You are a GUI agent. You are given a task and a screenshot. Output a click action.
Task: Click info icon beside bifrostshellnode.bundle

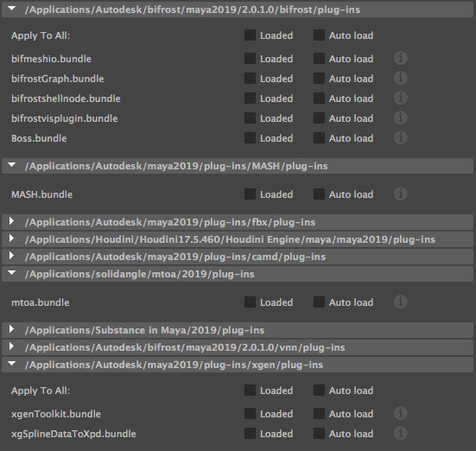click(401, 98)
